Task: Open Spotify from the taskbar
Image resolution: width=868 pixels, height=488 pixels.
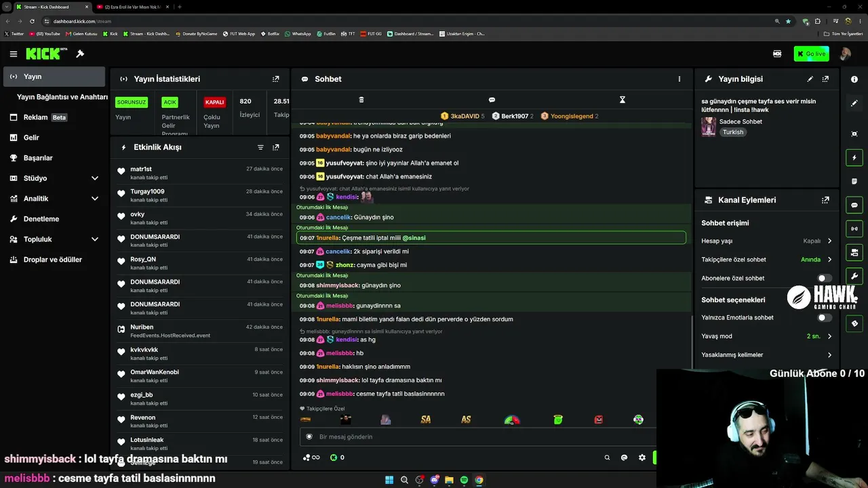Action: (x=464, y=480)
